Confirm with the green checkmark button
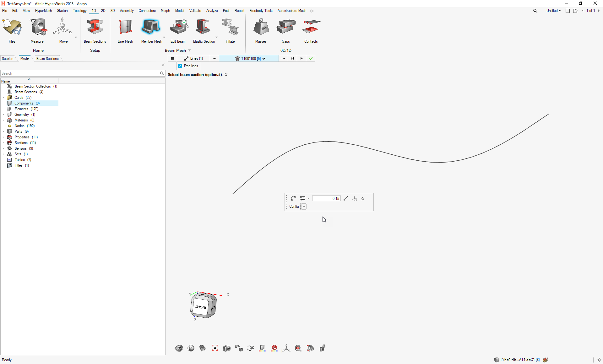The height and width of the screenshot is (364, 603). click(311, 58)
